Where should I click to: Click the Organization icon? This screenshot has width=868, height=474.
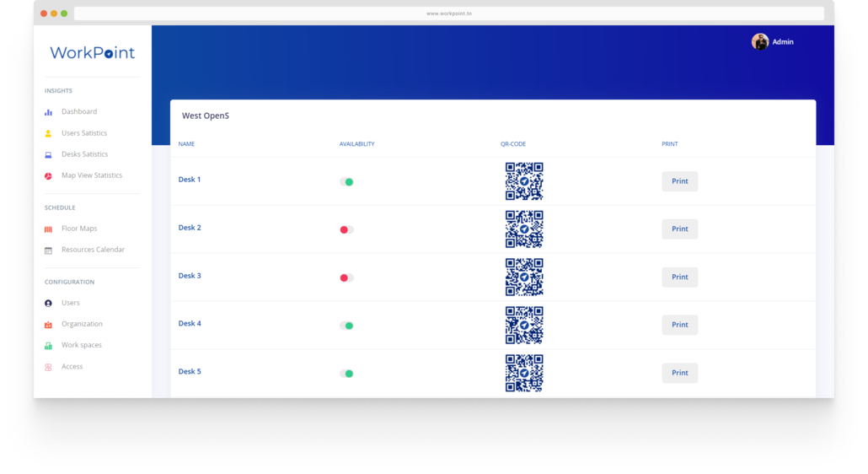tap(48, 325)
